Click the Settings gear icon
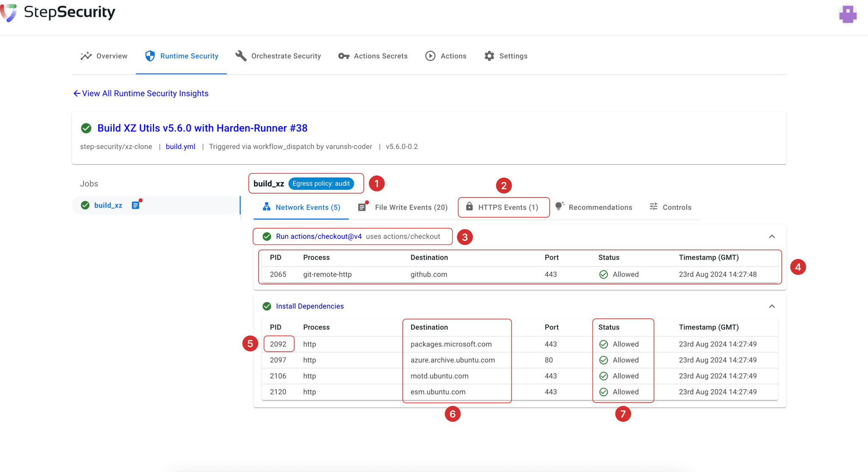The height and width of the screenshot is (472, 868). pyautogui.click(x=489, y=56)
